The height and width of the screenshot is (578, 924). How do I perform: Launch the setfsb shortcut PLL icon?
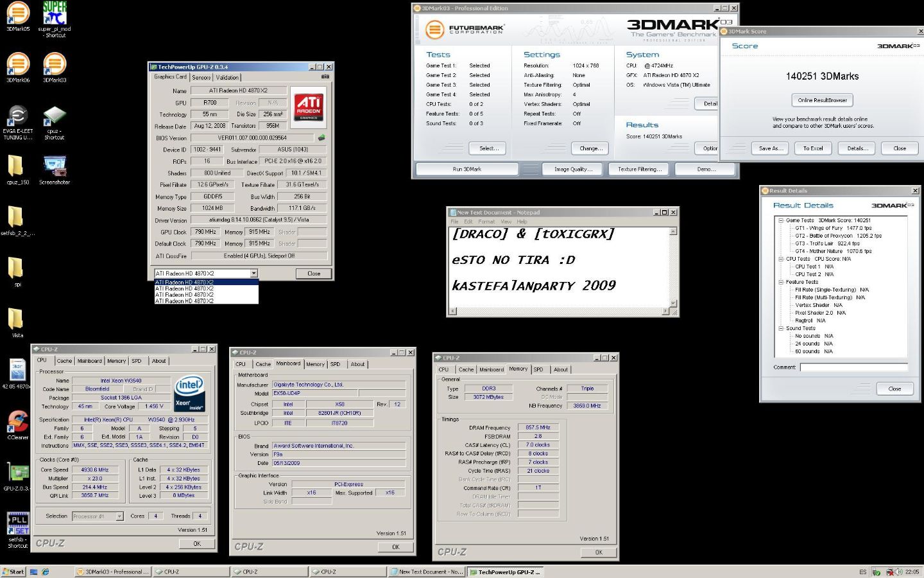point(18,524)
